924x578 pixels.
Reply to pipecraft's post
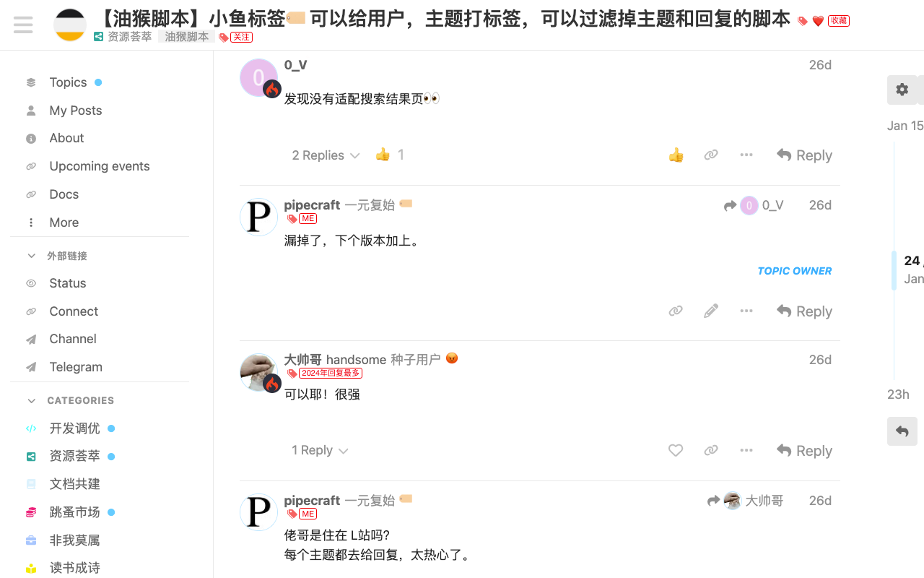pyautogui.click(x=803, y=311)
